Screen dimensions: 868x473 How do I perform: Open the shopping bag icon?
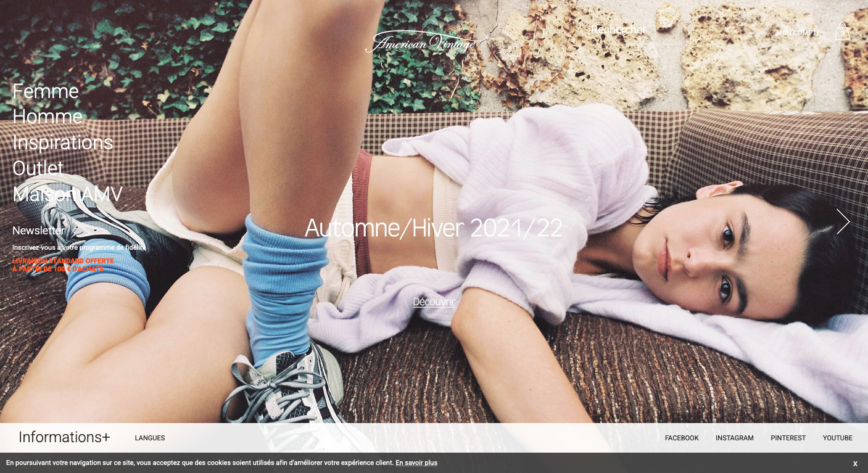[842, 31]
